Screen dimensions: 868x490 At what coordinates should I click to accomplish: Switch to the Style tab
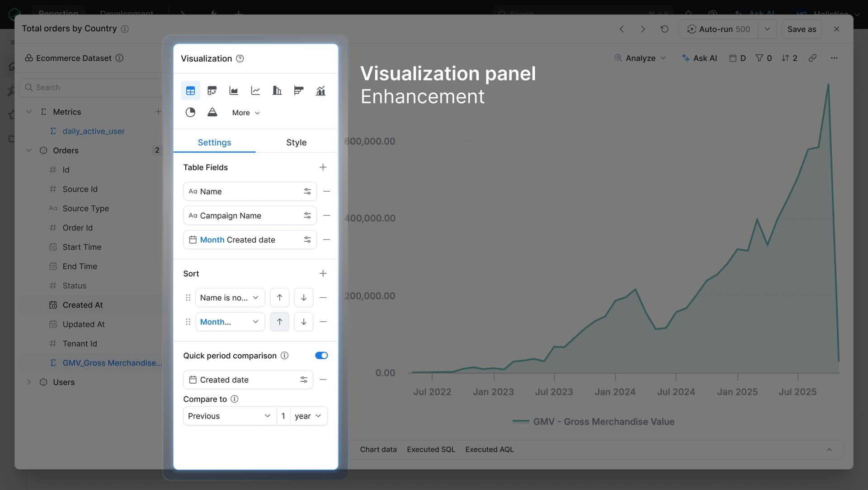tap(296, 143)
